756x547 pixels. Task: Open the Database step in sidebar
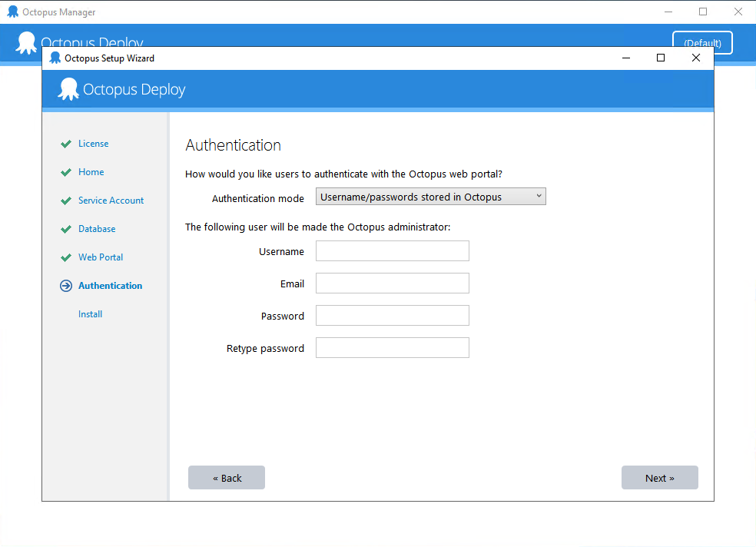point(97,229)
